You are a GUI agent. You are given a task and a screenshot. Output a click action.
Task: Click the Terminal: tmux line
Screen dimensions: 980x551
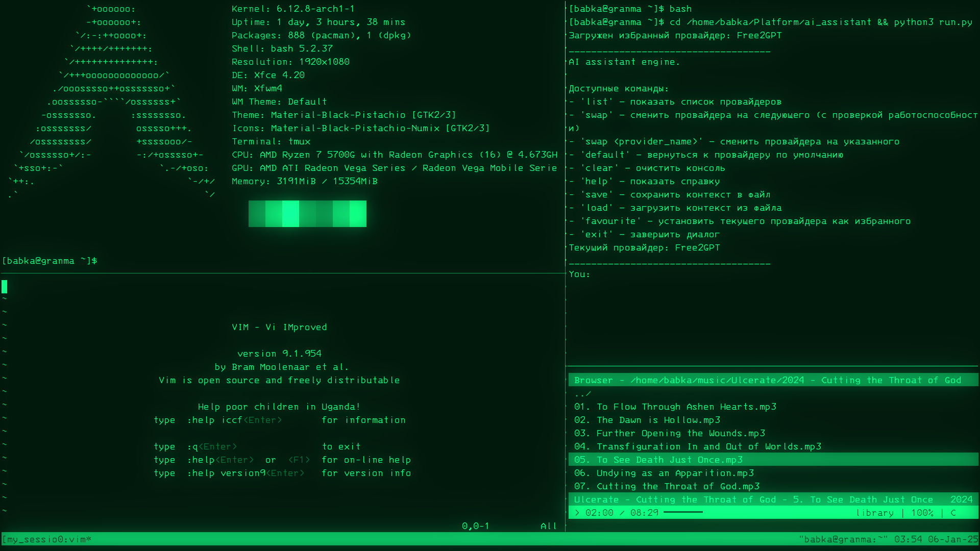[x=271, y=141]
